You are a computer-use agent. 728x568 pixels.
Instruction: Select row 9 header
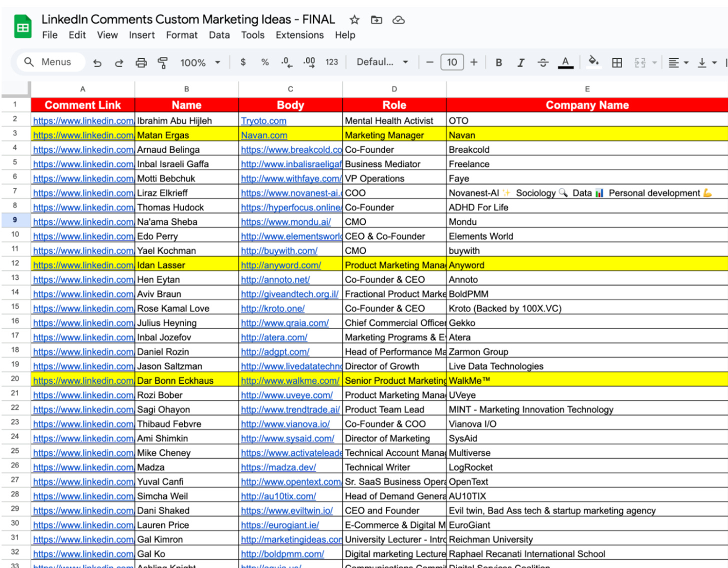tap(15, 220)
